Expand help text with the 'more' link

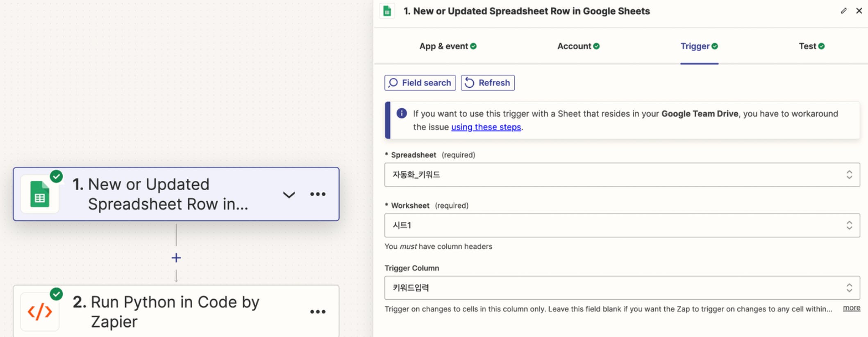click(851, 308)
